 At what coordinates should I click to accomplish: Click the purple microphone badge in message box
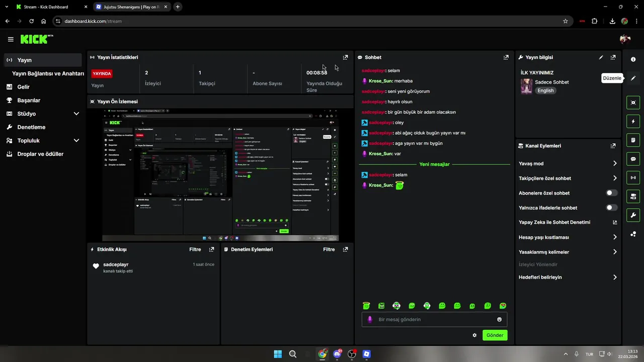pyautogui.click(x=370, y=319)
